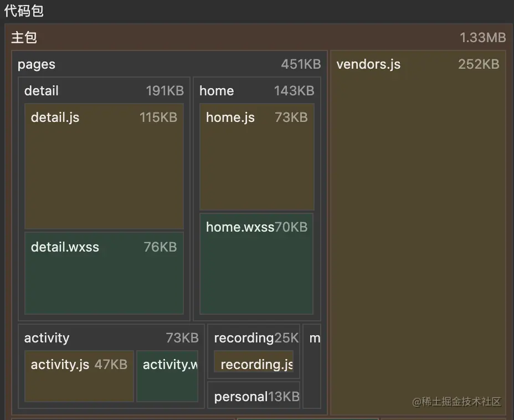The height and width of the screenshot is (420, 514).
Task: Click the 451KB pages size value
Action: (301, 64)
